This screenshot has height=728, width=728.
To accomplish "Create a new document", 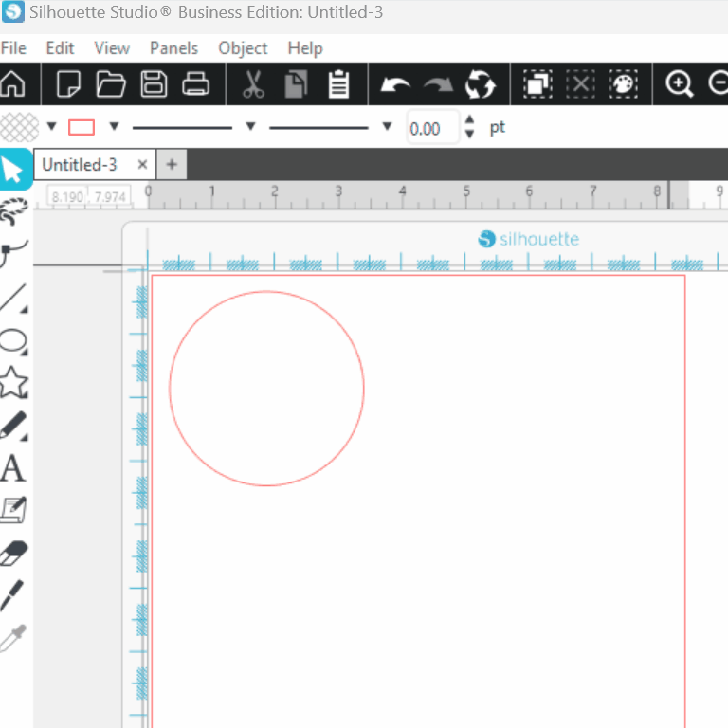I will 68,84.
